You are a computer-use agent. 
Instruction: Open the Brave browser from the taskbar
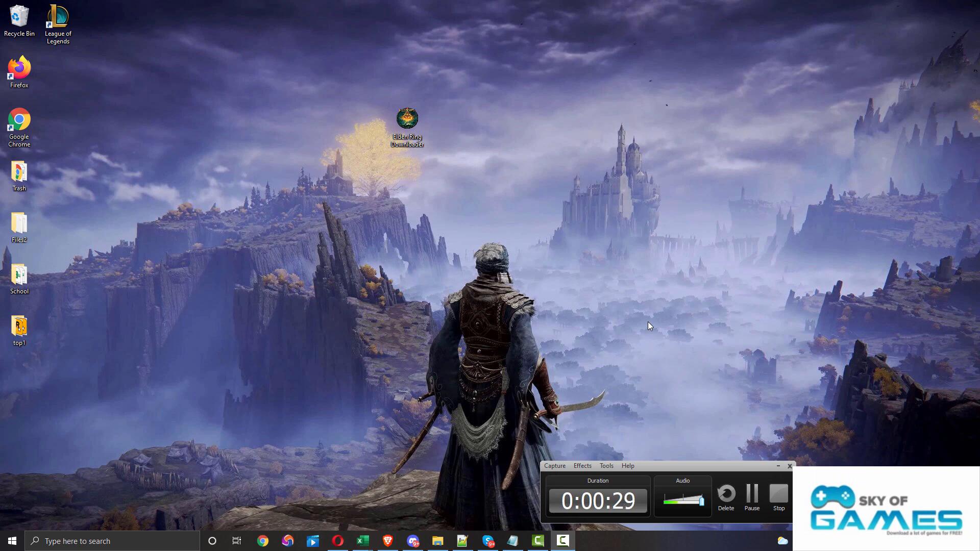tap(387, 541)
